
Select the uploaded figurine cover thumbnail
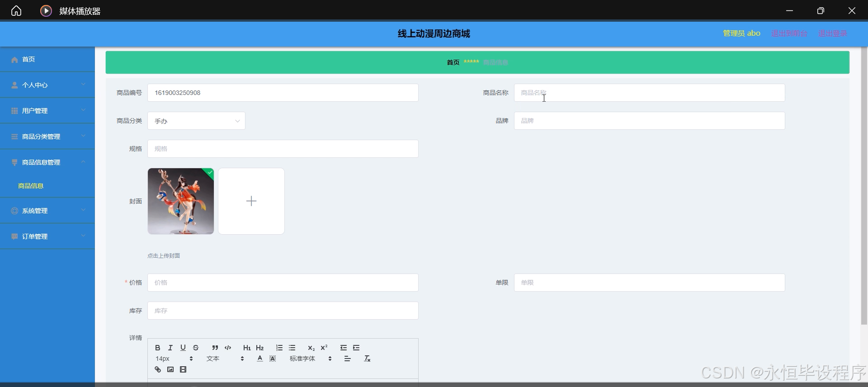[181, 201]
